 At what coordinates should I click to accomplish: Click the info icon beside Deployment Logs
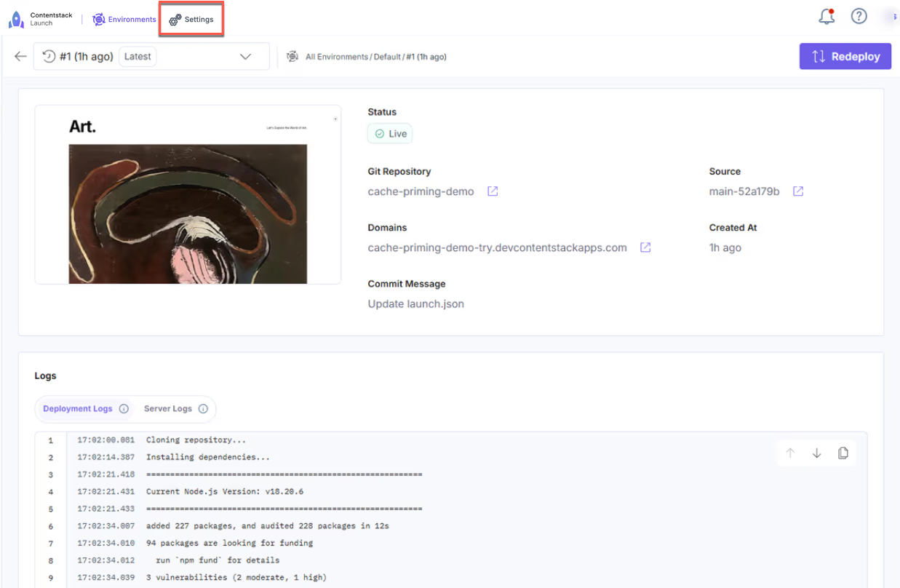coord(124,409)
